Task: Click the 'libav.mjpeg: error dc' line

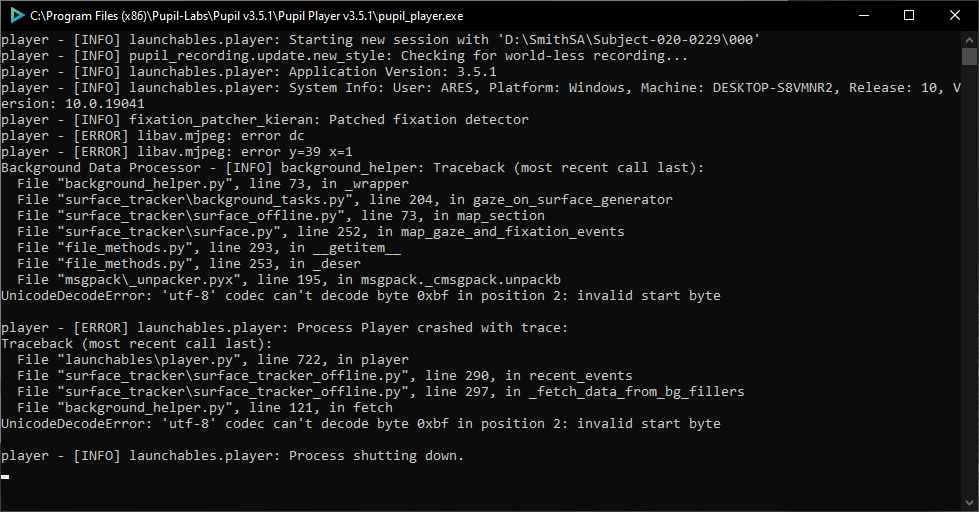Action: point(153,135)
